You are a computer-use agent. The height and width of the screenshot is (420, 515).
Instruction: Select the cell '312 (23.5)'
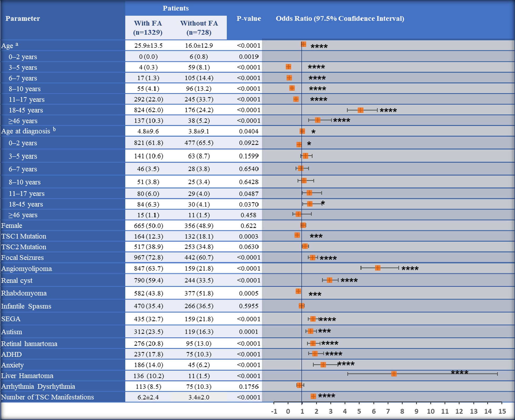coord(148,332)
